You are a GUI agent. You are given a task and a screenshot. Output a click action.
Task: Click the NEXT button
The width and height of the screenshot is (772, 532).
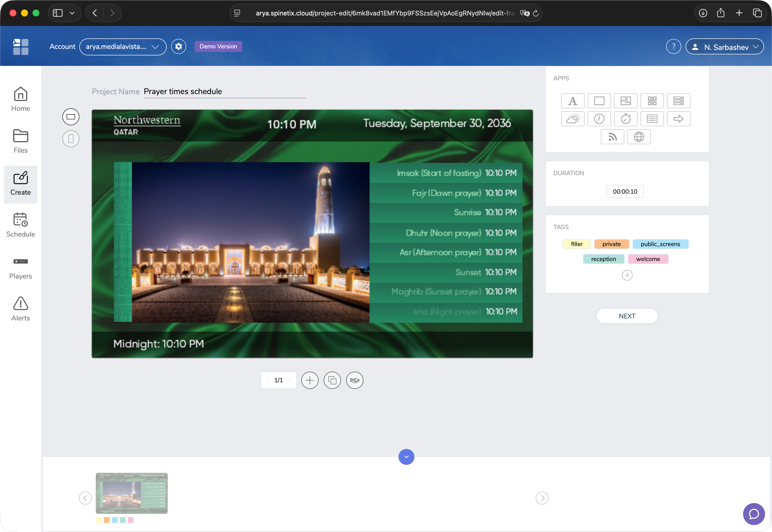pos(627,316)
